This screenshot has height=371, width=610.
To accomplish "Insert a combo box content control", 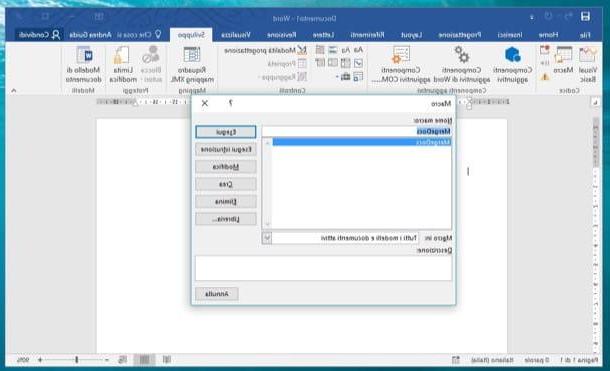I will [x=345, y=63].
